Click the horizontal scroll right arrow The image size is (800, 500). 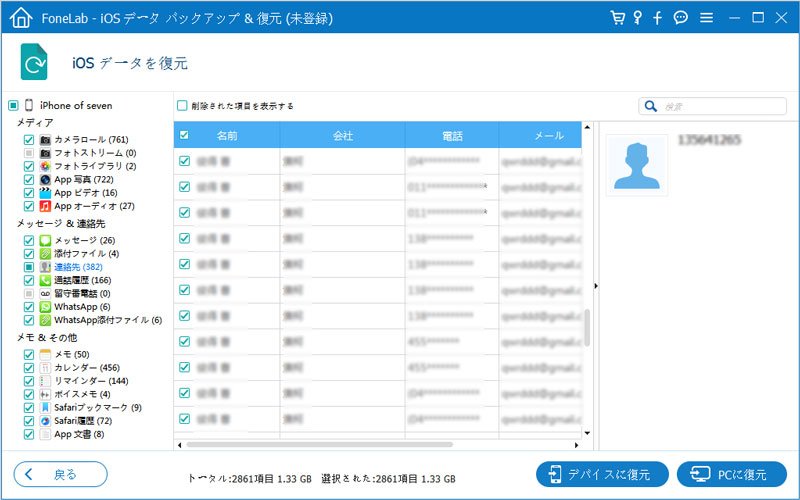coord(577,445)
